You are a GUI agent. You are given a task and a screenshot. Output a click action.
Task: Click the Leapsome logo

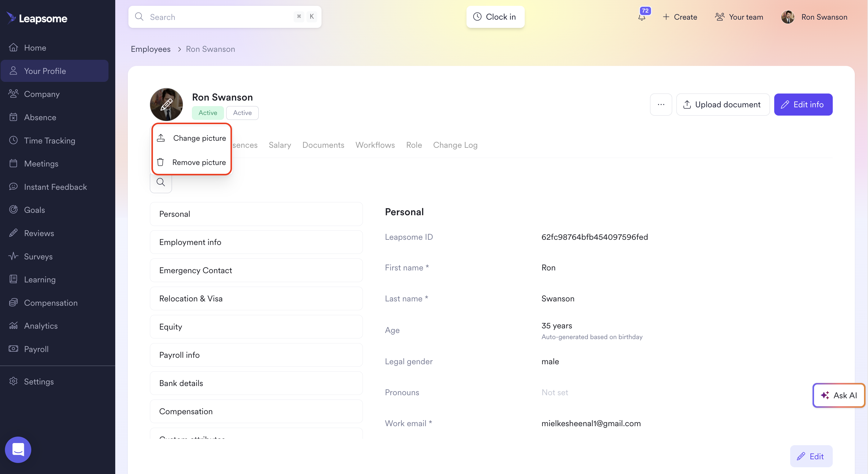point(37,18)
